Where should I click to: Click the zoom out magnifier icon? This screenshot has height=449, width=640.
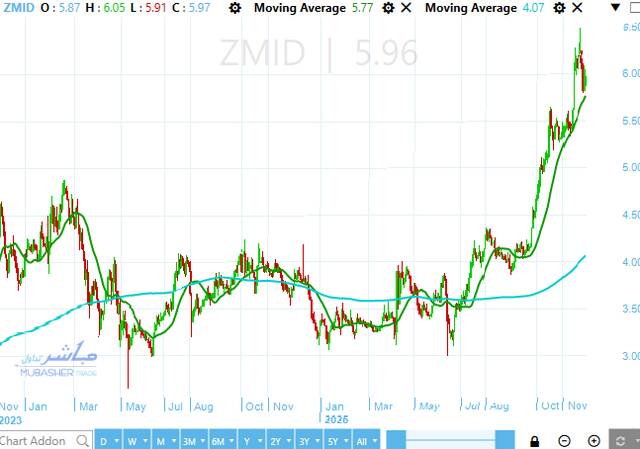(565, 441)
